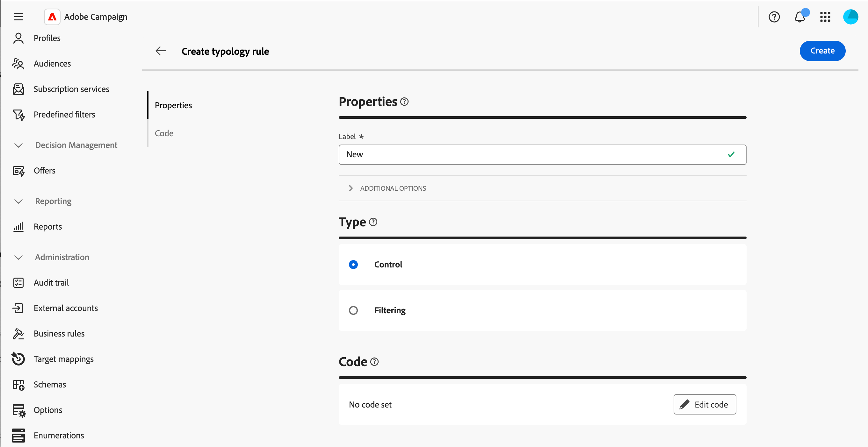Click into the Label input field
Image resolution: width=868 pixels, height=447 pixels.
(532, 154)
